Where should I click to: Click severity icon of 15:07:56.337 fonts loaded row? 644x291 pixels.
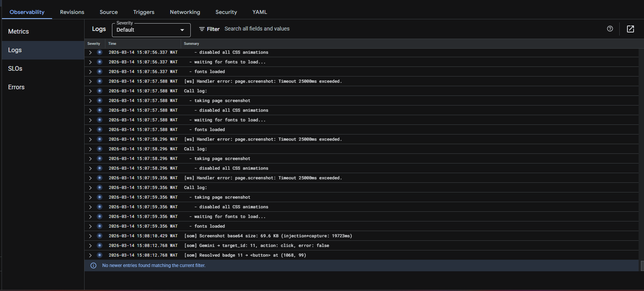pyautogui.click(x=100, y=71)
